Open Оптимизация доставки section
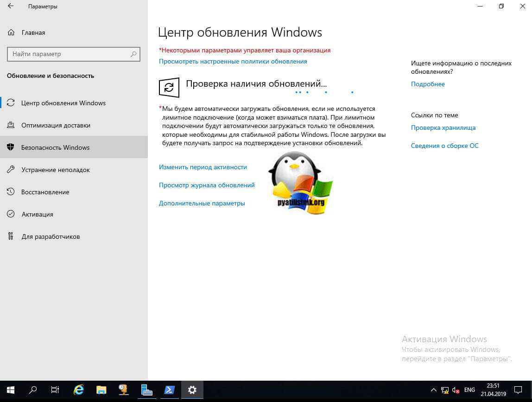Image resolution: width=532 pixels, height=402 pixels. 56,125
